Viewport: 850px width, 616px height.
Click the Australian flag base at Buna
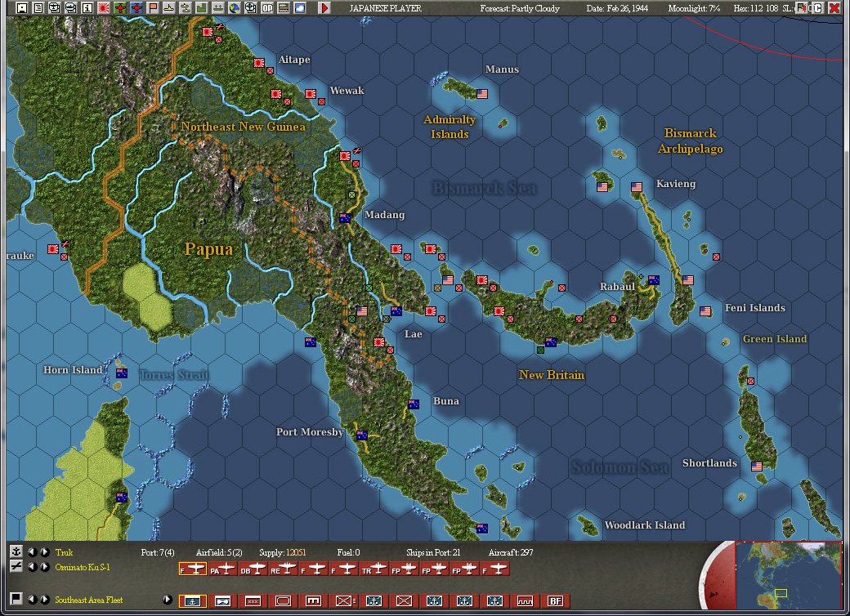click(x=414, y=404)
